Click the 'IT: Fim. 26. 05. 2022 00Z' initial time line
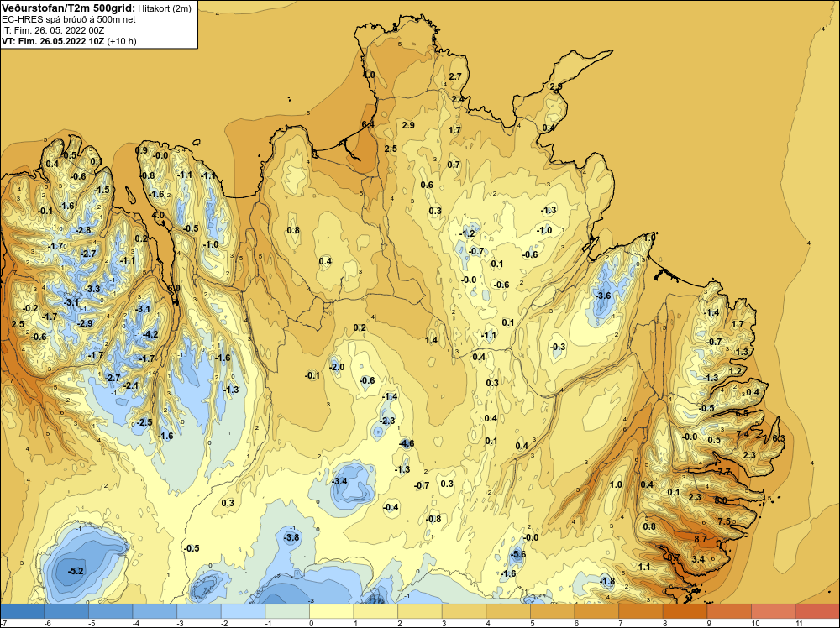 (x=53, y=30)
